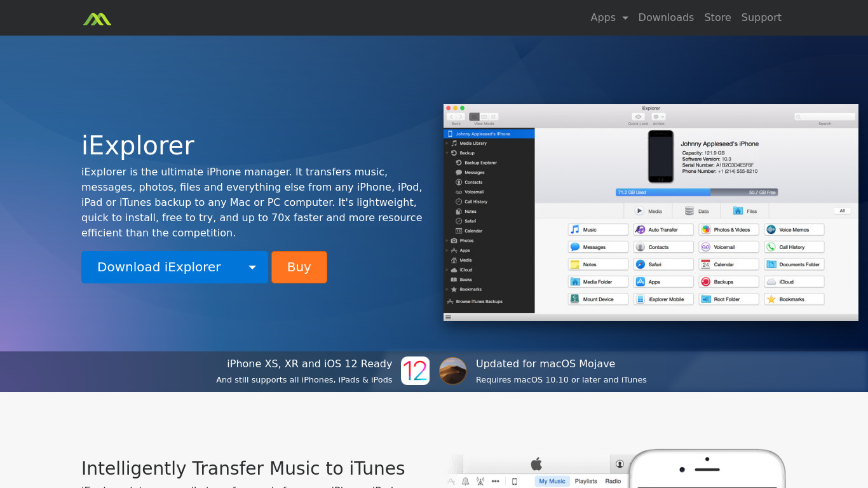Viewport: 868px width, 488px height.
Task: Expand Bookmarks in the sidebar
Action: (447, 289)
